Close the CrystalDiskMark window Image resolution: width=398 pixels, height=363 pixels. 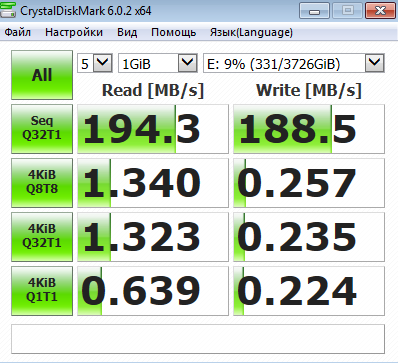pyautogui.click(x=380, y=11)
